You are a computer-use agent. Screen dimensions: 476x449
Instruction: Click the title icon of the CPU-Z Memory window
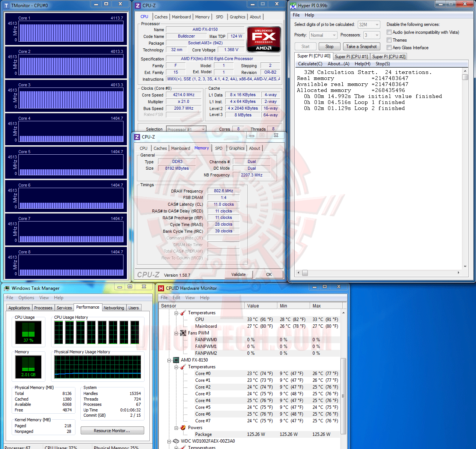click(x=137, y=137)
